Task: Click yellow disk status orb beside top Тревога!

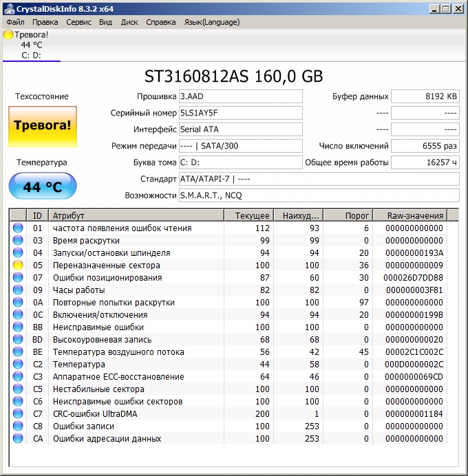Action: (8, 34)
